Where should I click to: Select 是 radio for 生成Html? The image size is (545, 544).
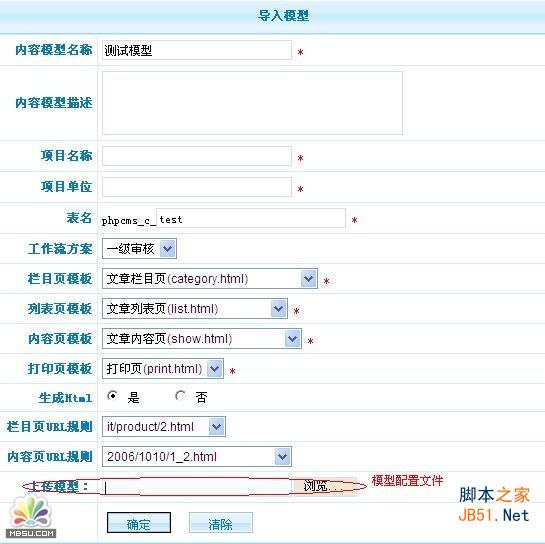pyautogui.click(x=112, y=396)
